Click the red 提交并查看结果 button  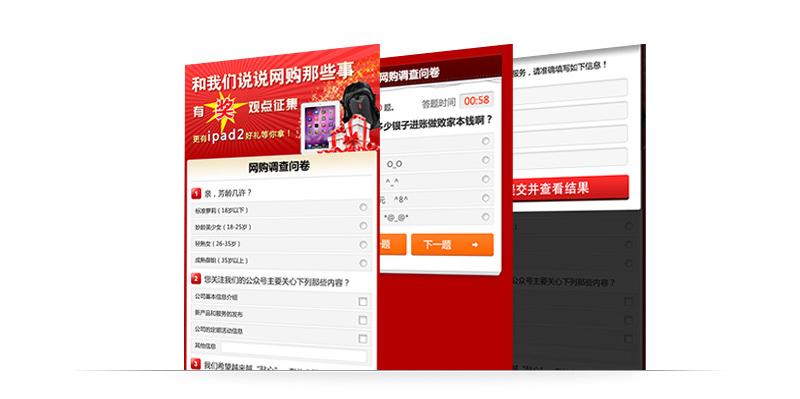tap(570, 188)
